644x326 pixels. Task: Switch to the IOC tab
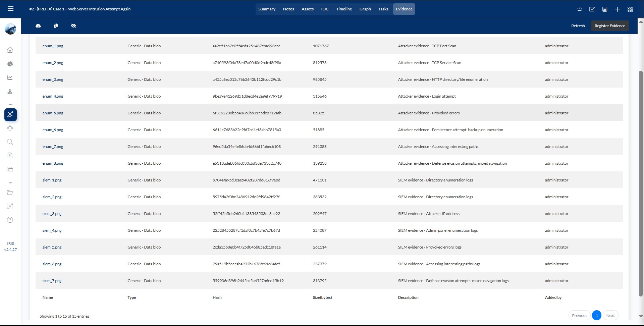point(325,9)
